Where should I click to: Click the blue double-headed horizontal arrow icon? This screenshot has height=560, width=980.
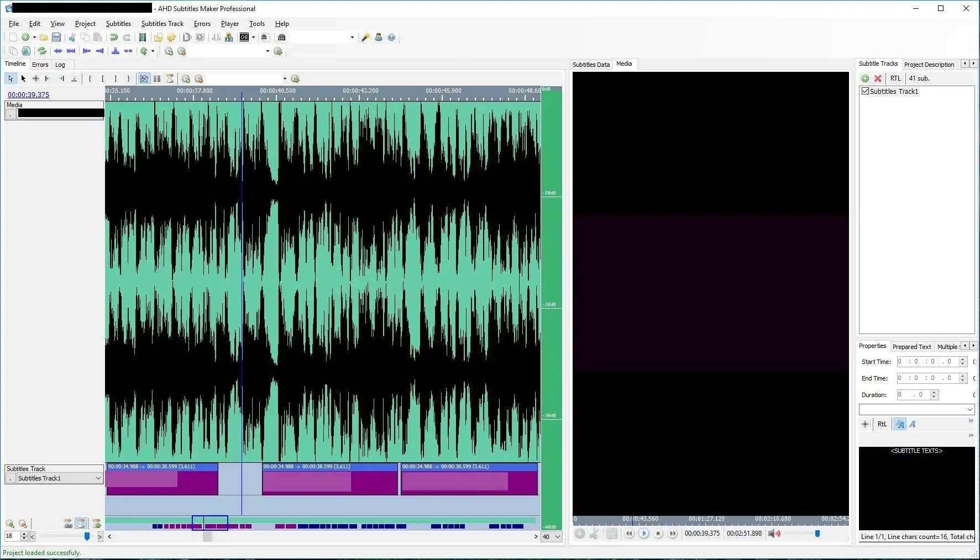[58, 51]
